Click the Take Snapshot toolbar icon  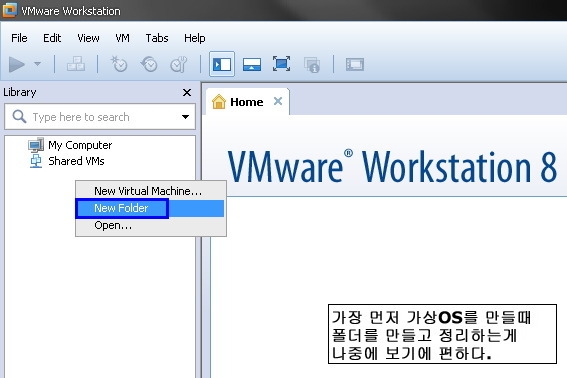pyautogui.click(x=119, y=64)
